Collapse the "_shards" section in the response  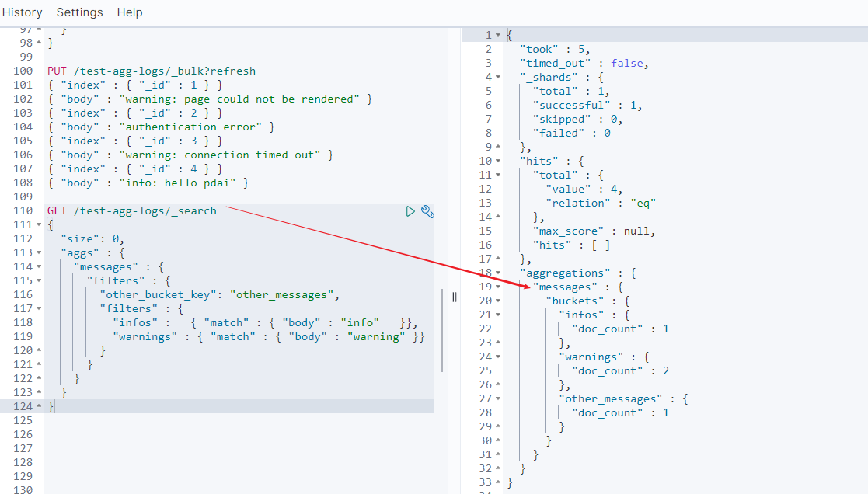coord(498,78)
